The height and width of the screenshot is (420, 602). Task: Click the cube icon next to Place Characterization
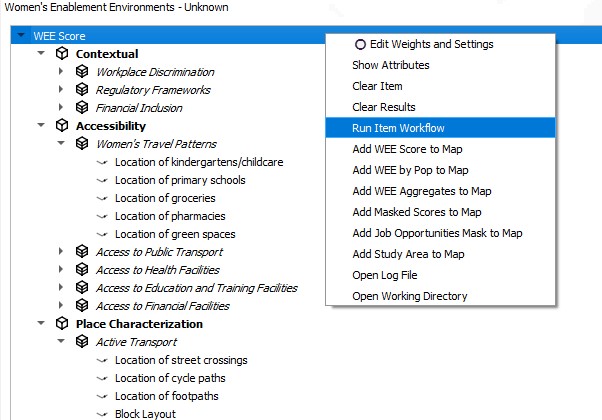click(62, 324)
